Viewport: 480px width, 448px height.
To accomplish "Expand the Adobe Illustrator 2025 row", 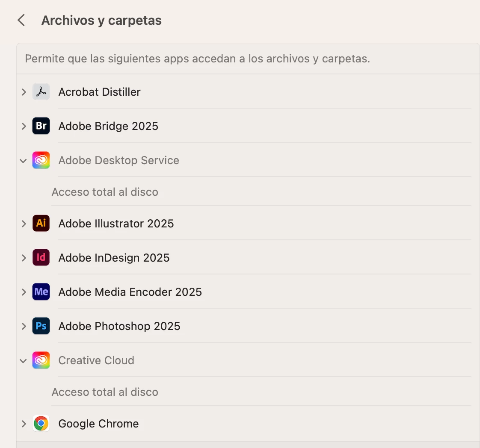I will point(24,224).
